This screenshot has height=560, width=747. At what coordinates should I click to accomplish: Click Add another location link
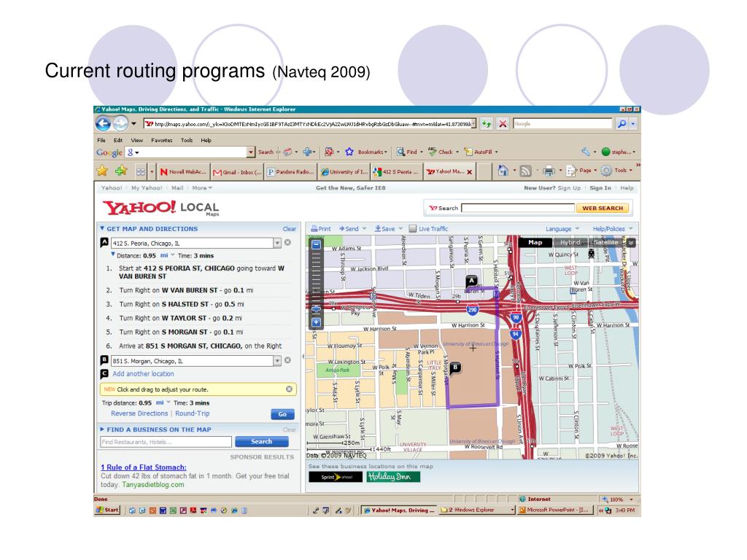(x=143, y=374)
